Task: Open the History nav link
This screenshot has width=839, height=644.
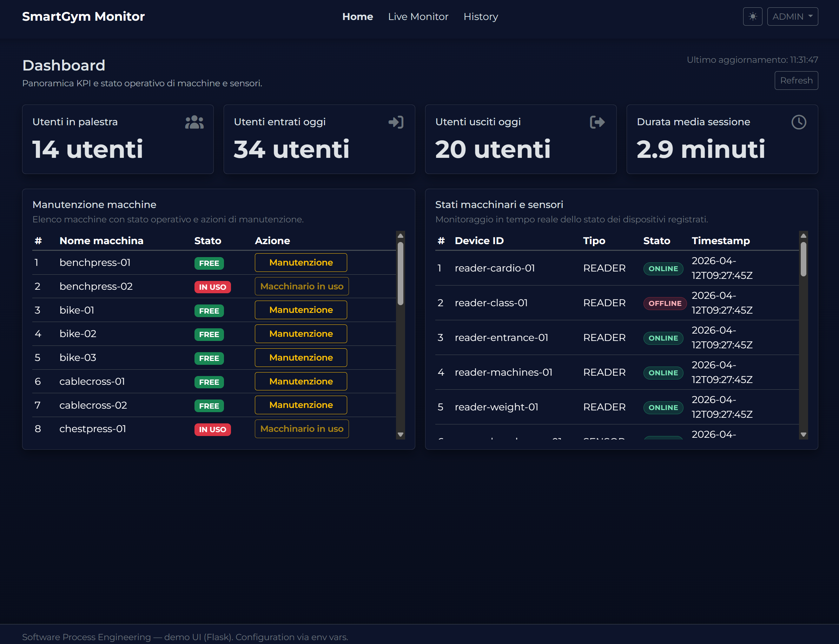Action: tap(480, 16)
